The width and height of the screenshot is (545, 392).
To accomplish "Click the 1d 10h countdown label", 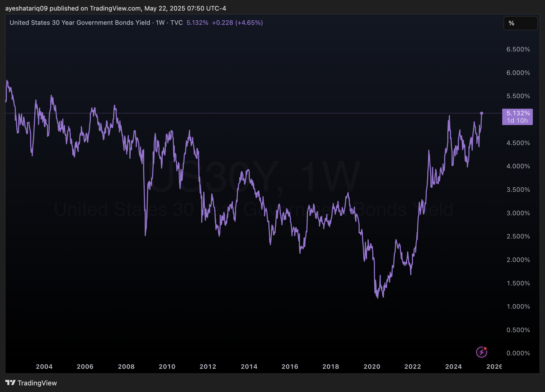I will [x=517, y=121].
